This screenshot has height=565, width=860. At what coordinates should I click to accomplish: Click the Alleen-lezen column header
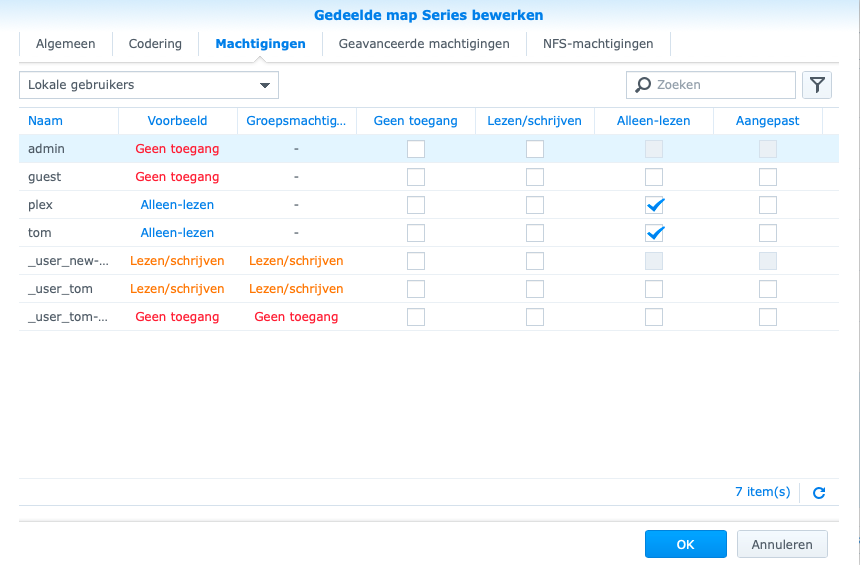point(654,121)
